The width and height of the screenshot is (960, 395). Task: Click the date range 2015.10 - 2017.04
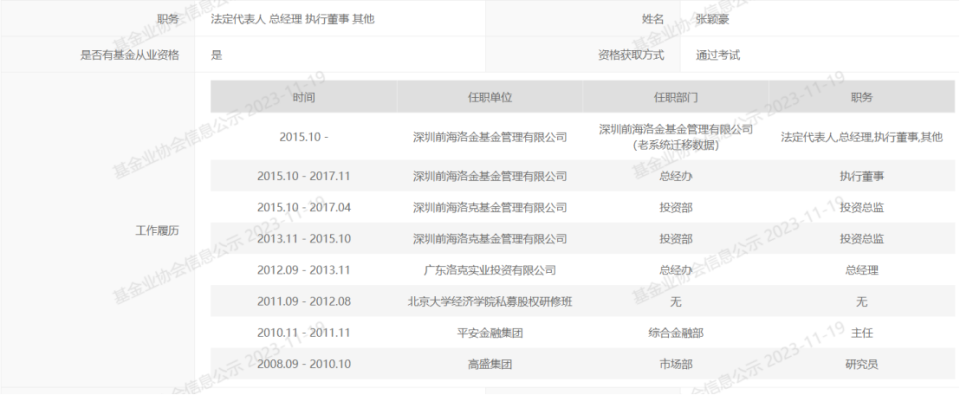click(x=304, y=208)
